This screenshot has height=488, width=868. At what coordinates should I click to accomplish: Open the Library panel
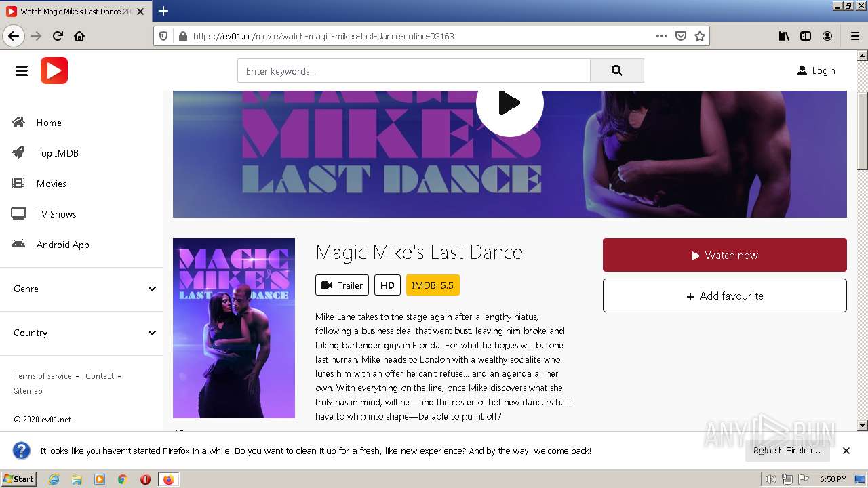784,36
